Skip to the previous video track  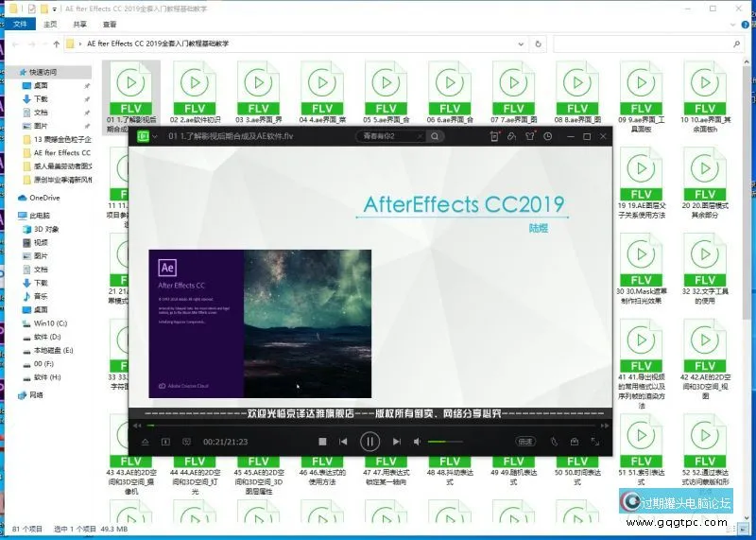tap(344, 442)
